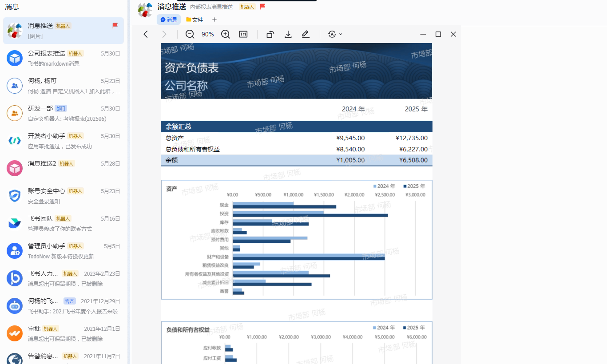Click the red flag on 消息推送 list row

pos(115,26)
